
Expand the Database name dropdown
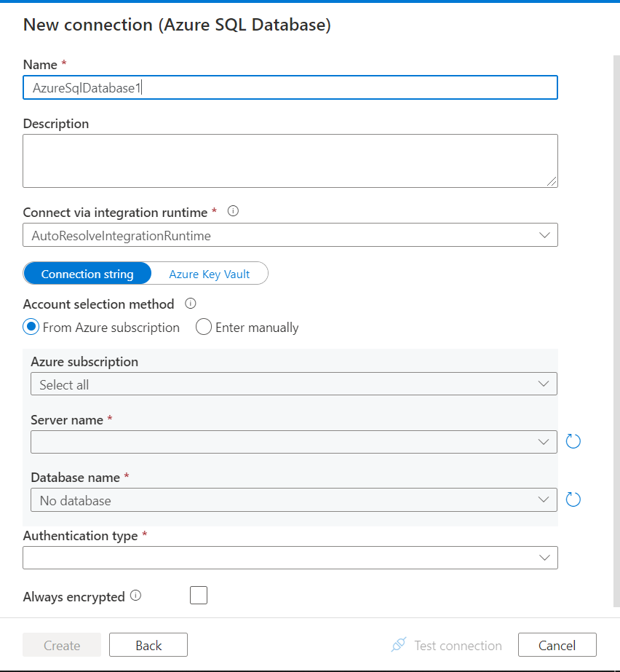click(293, 500)
